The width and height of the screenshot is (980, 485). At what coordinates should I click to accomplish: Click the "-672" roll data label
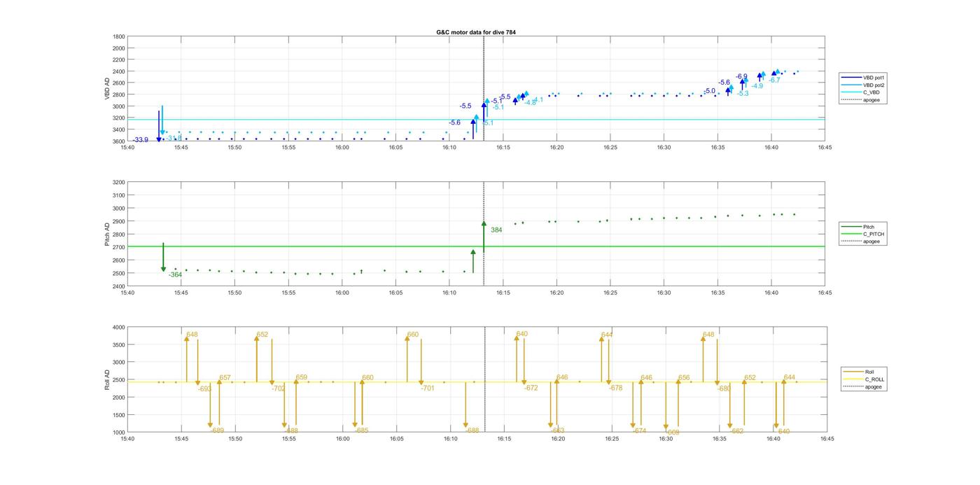(x=531, y=388)
